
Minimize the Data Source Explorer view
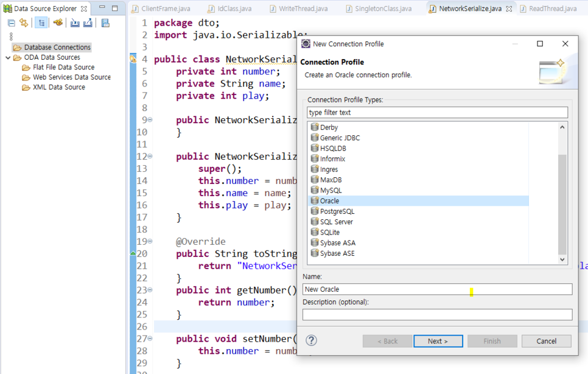pos(102,7)
